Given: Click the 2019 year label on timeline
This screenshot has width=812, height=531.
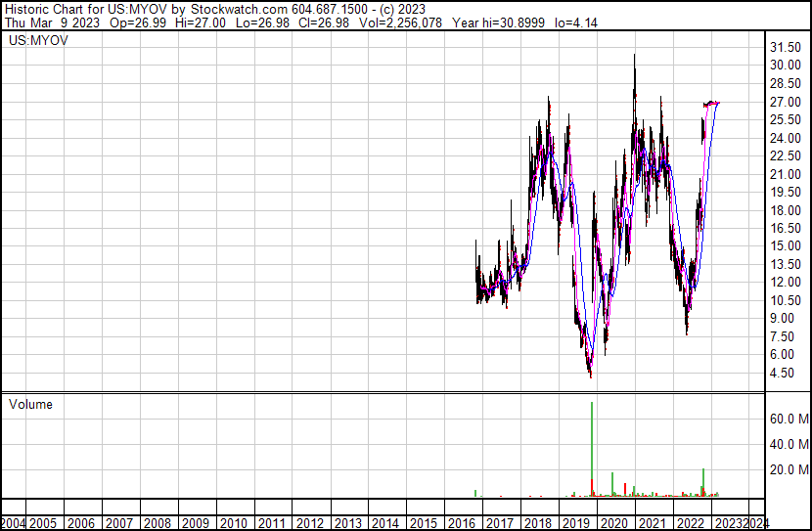Looking at the screenshot, I should point(576,523).
